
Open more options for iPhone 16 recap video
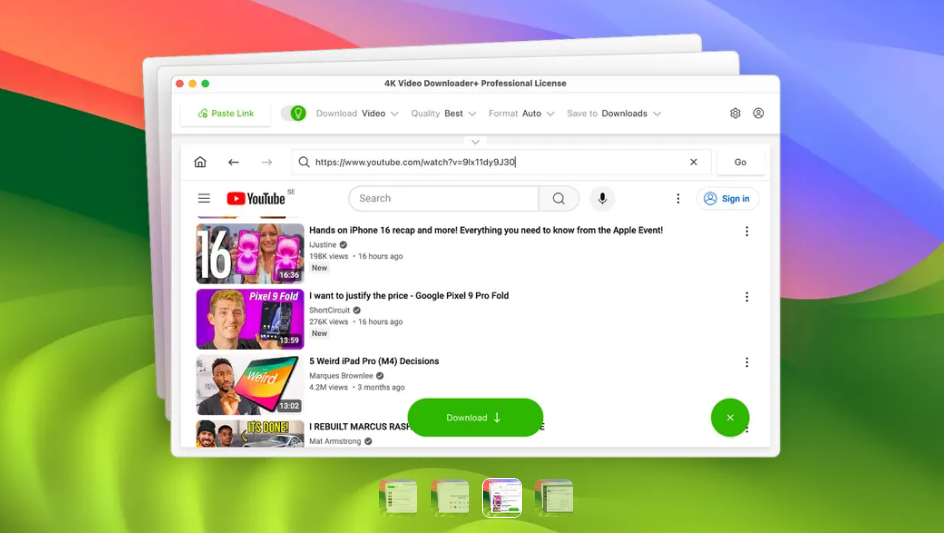[x=747, y=231]
